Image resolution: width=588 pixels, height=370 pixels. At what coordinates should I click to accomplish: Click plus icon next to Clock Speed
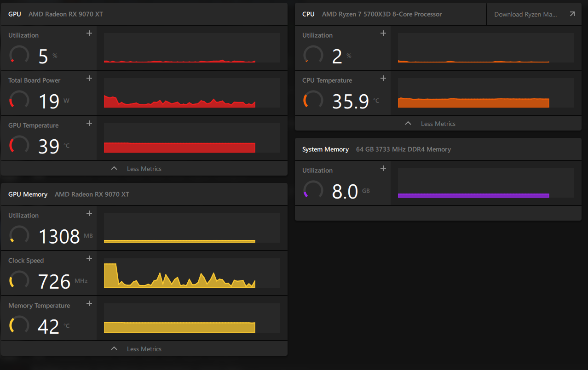89,258
